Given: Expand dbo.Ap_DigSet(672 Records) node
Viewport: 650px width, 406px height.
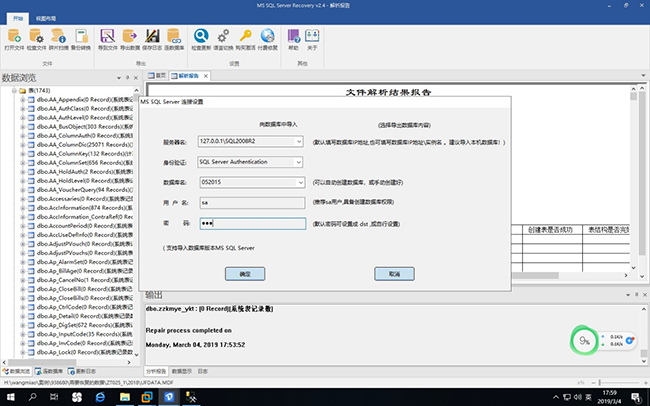Looking at the screenshot, I should click(23, 325).
